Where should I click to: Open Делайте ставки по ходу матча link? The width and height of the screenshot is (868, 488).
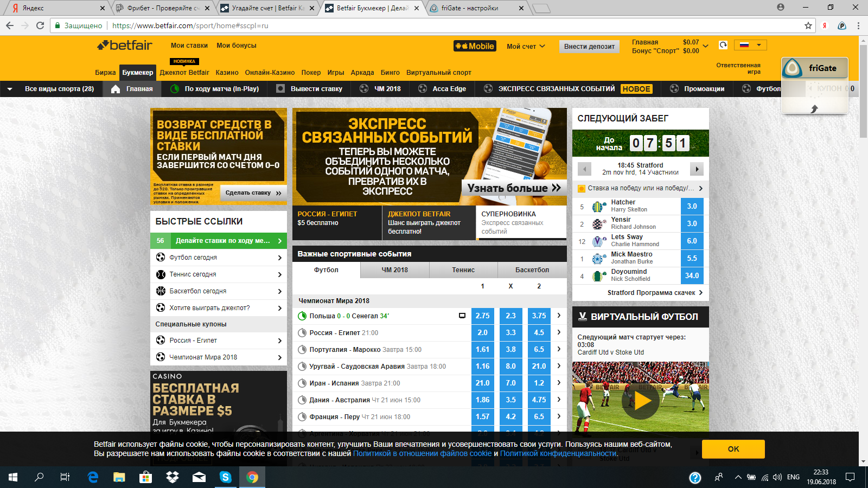[219, 241]
